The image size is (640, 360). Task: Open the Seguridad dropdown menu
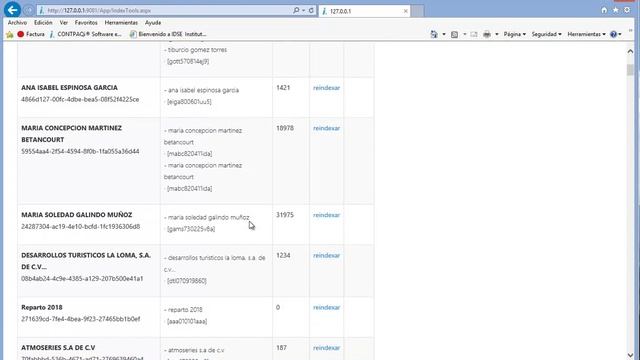pyautogui.click(x=546, y=34)
